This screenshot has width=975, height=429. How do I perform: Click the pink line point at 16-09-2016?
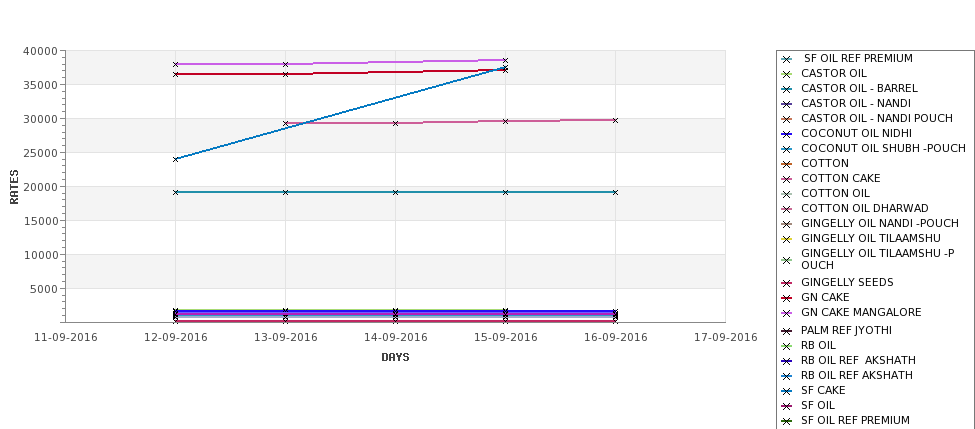click(615, 120)
